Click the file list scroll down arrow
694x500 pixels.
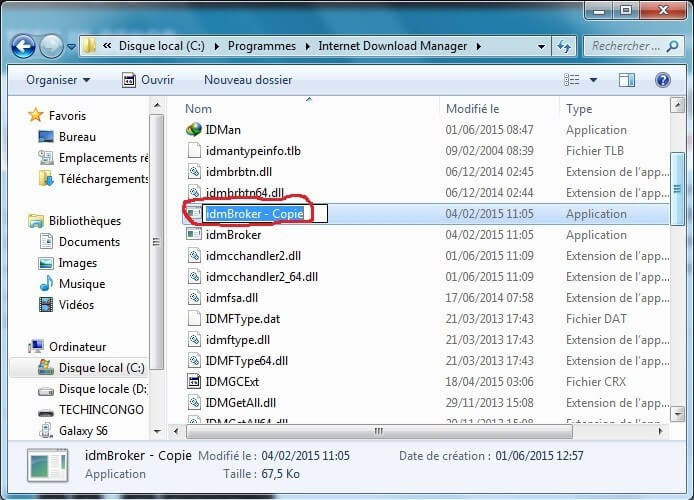click(678, 414)
